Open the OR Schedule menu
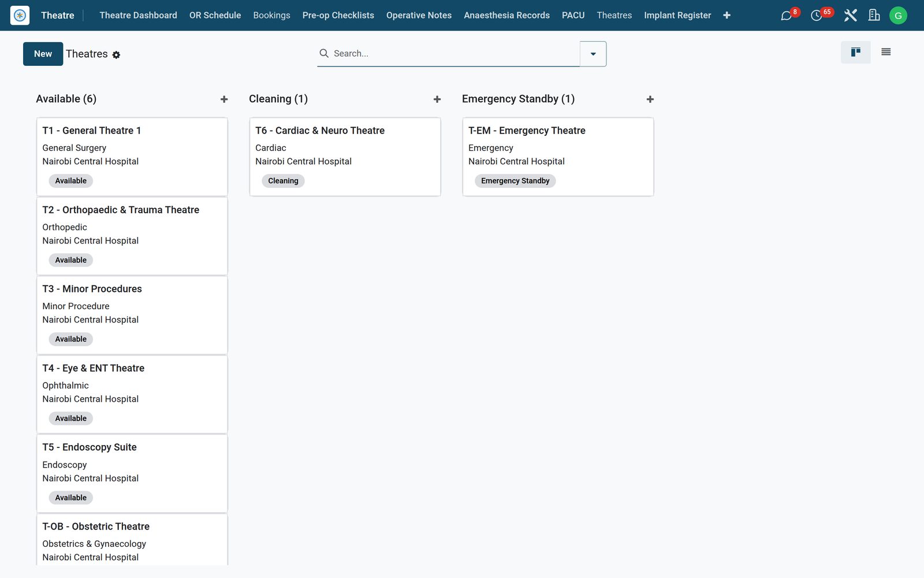 click(x=215, y=15)
